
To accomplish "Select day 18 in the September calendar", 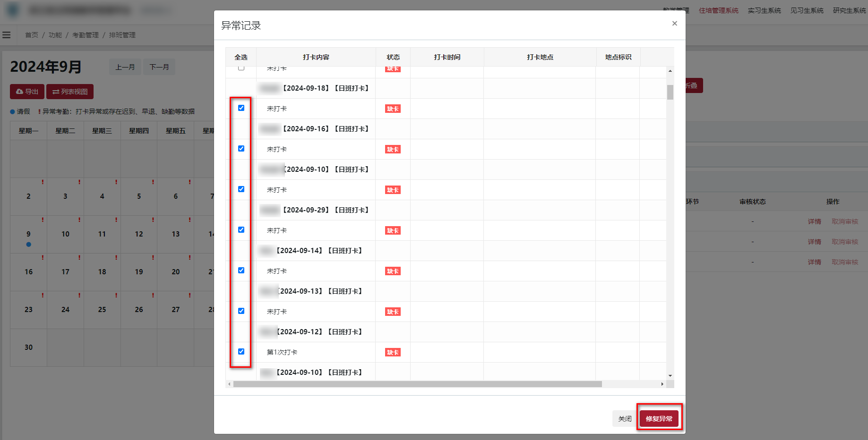I will click(102, 272).
